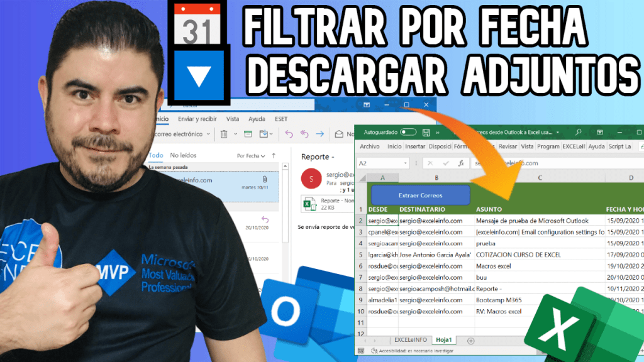Click the ribbon display options icon in Excel
Viewport: 644px width, 362px height.
(x=599, y=132)
